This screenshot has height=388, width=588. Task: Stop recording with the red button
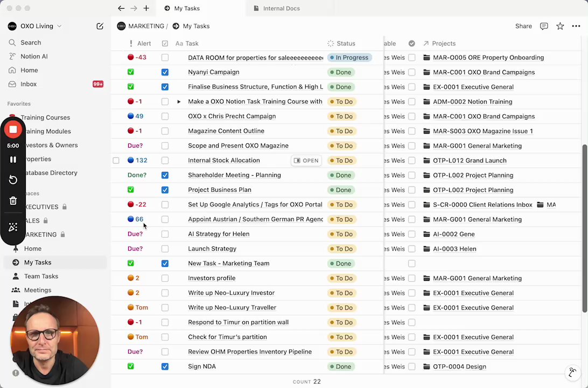13,129
